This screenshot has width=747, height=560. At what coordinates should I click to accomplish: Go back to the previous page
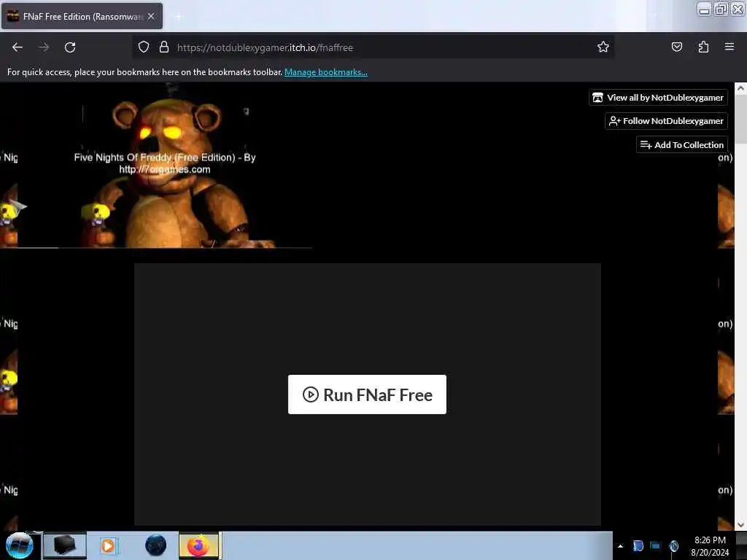point(18,47)
